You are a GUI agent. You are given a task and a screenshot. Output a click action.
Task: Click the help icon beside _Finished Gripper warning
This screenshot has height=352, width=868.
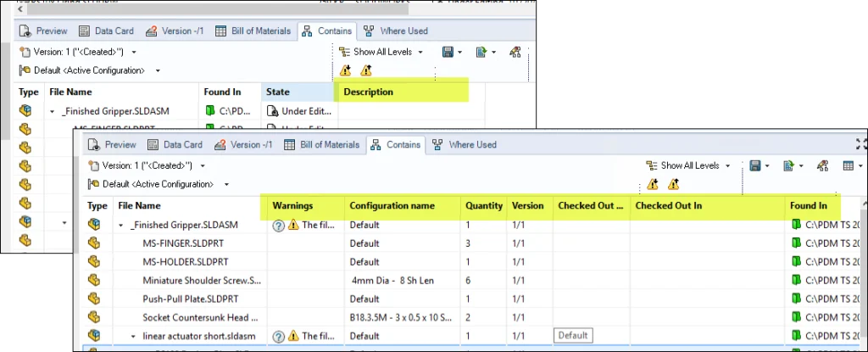[278, 225]
